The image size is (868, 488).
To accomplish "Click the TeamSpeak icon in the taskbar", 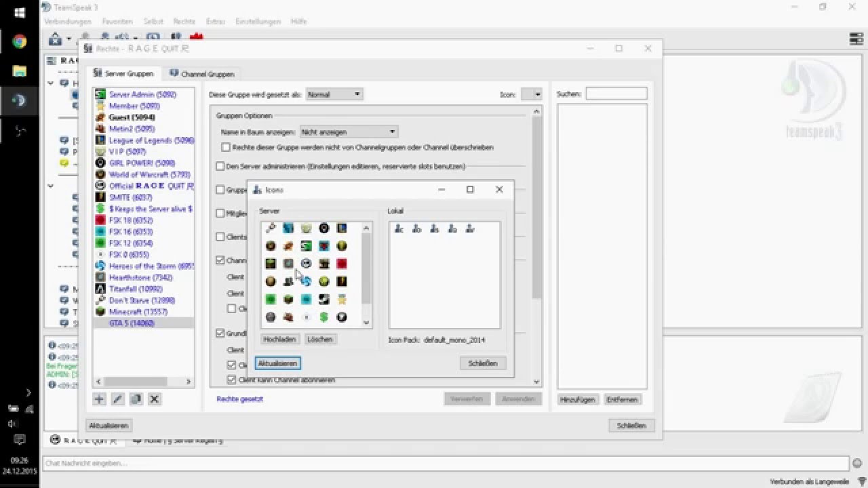I will 19,100.
